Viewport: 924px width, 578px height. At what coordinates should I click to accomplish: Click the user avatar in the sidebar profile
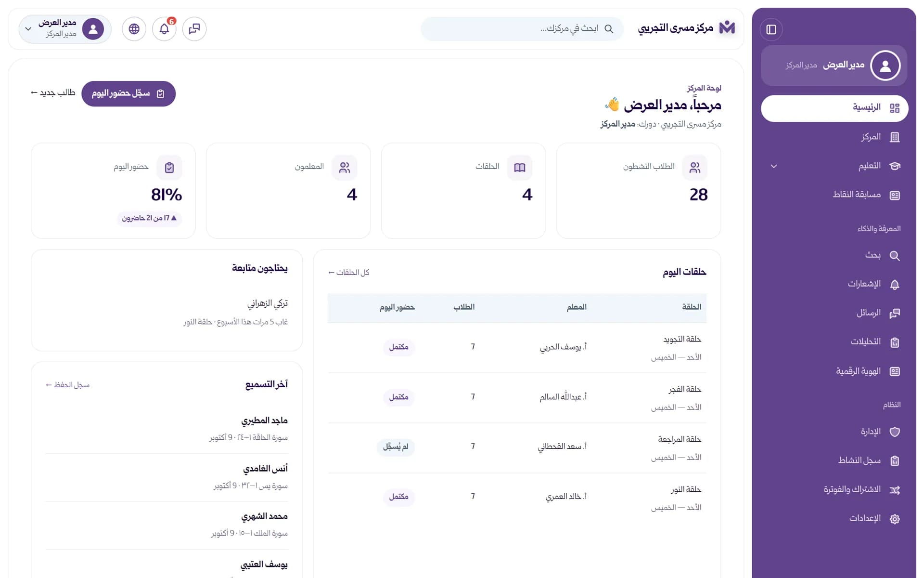click(885, 66)
